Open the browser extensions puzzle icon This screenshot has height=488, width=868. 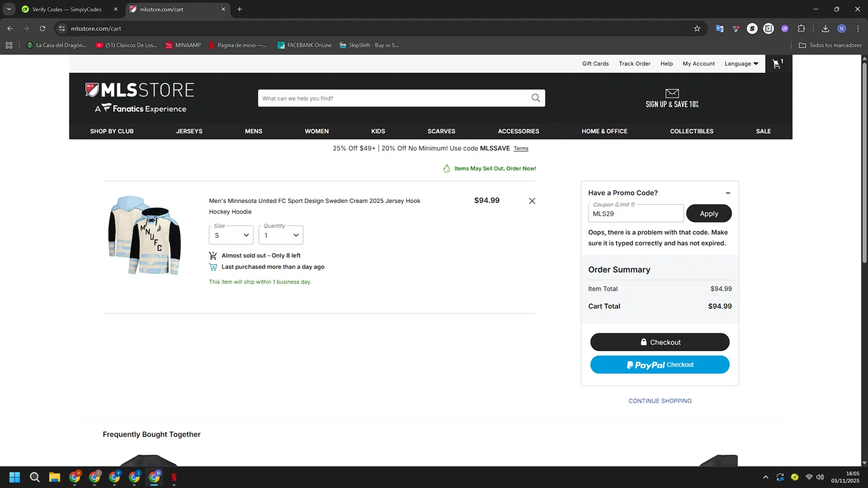[801, 28]
